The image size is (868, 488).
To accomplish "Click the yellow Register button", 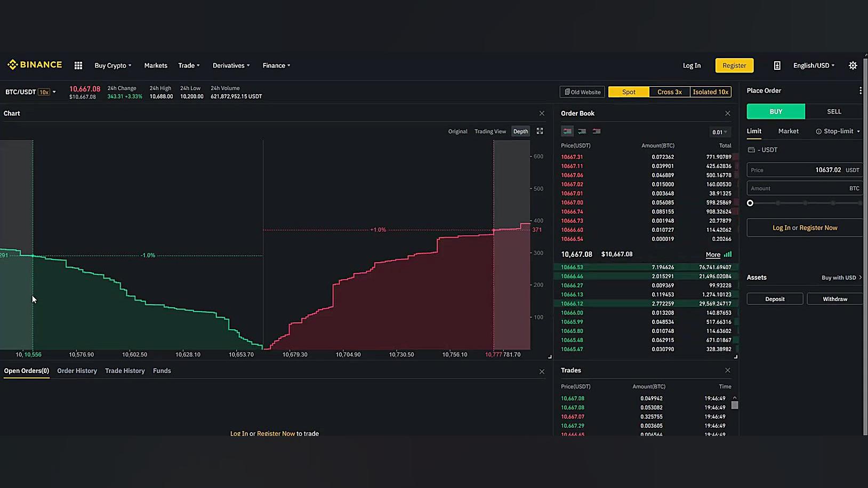I will coord(734,66).
